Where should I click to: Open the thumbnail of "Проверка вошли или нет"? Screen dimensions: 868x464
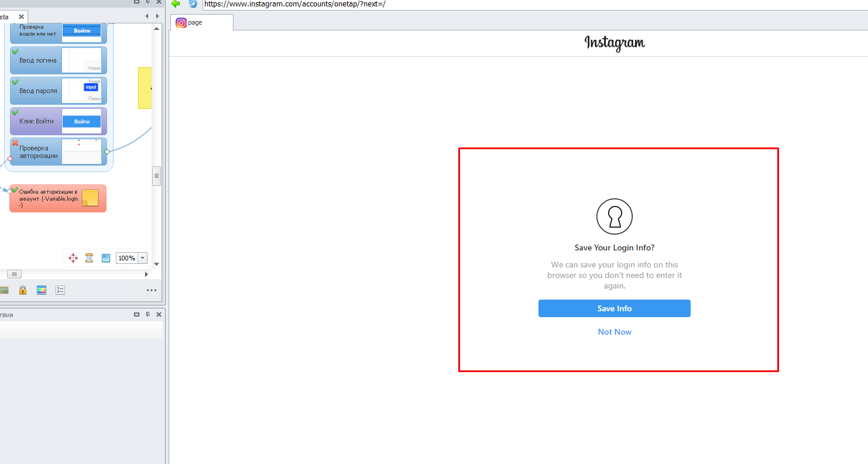(82, 33)
